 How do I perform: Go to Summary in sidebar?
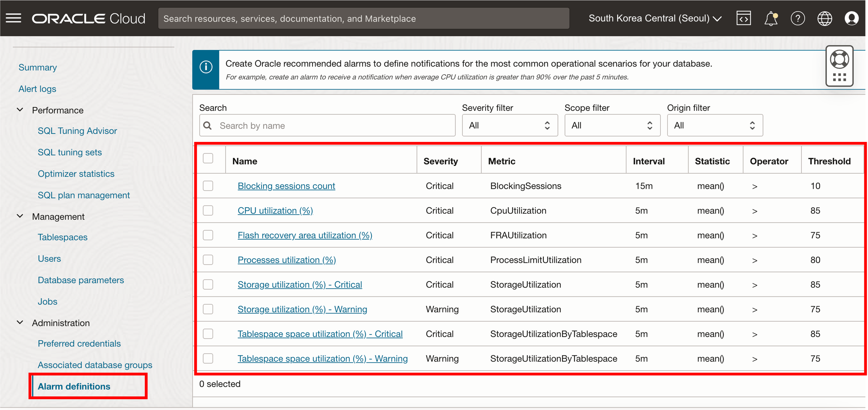click(37, 67)
